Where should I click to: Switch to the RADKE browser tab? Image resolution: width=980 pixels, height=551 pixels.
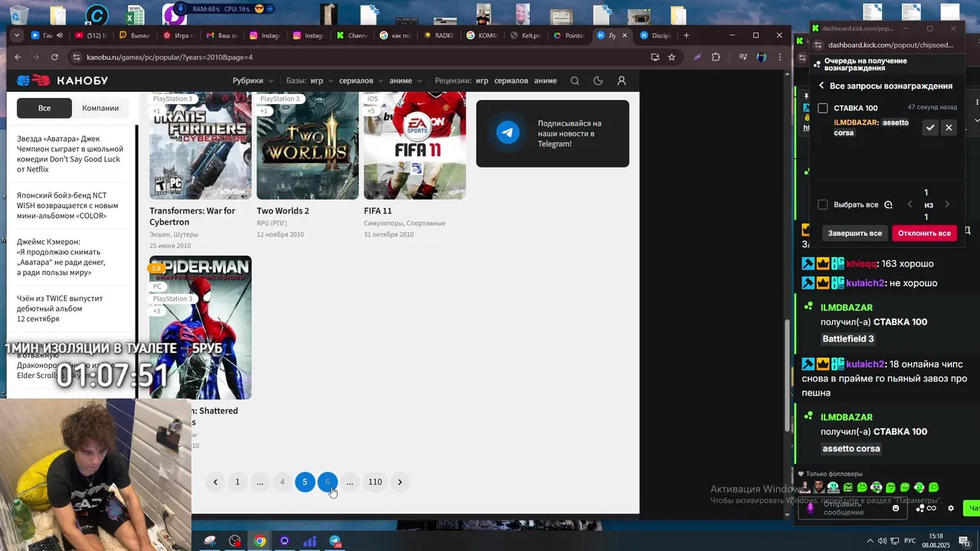[x=439, y=35]
